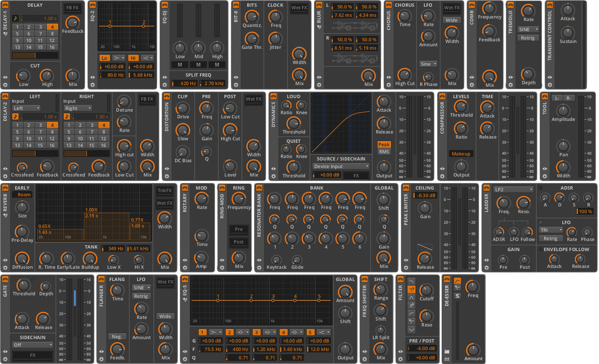Viewport: 599px width, 364px height.
Task: Click the release slope icon in PEAK LIMITER
Action: pyautogui.click(x=425, y=247)
